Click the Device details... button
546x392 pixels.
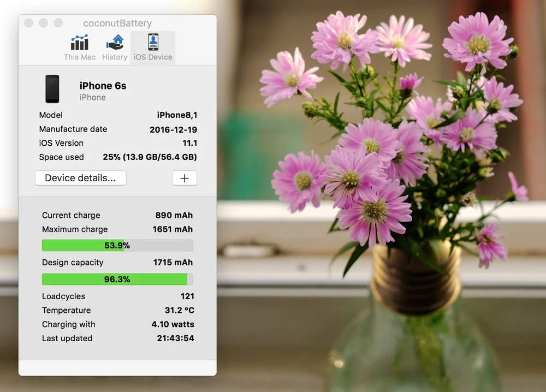point(80,178)
